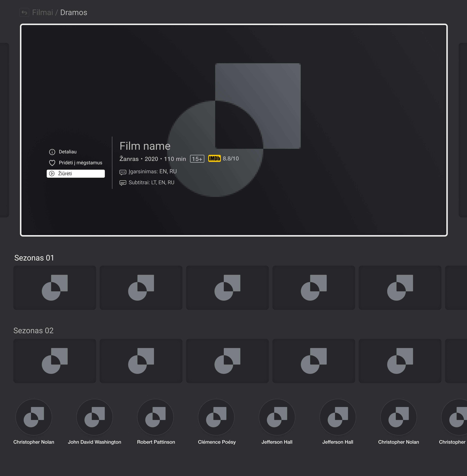
Task: Open Clémence Poésy avatar
Action: (216, 417)
